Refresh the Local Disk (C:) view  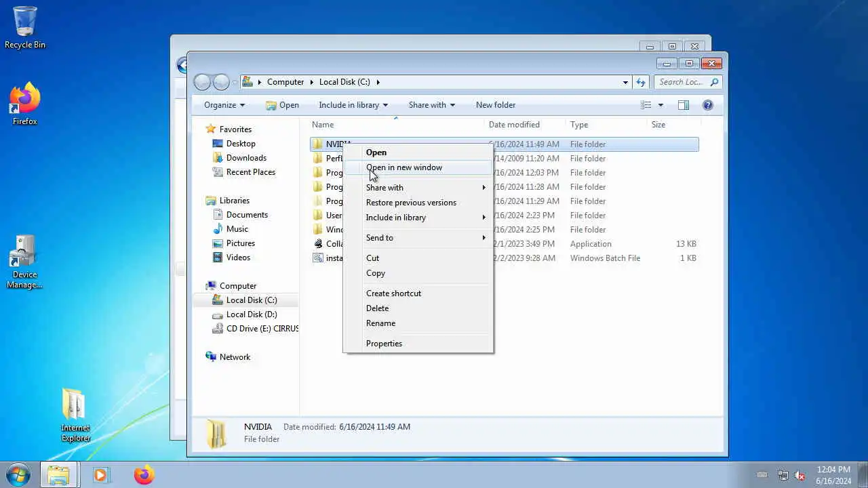[641, 82]
